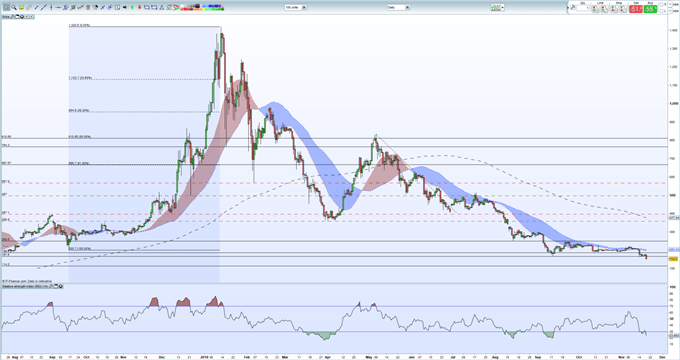Tick the S checkbox in order panel
Screen dimensions: 680x360
661,4
